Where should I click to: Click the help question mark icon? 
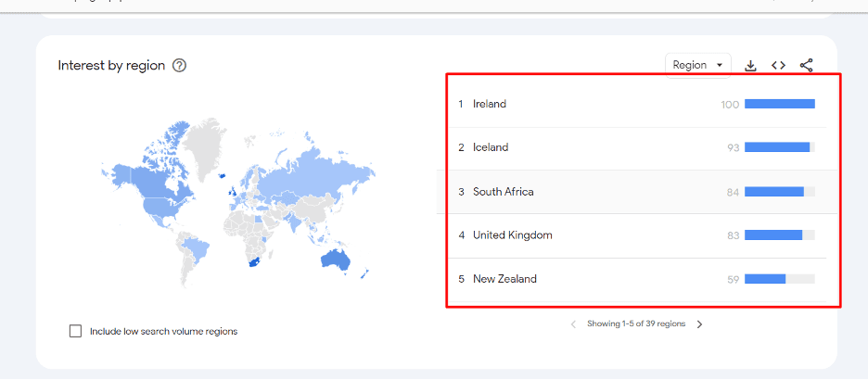click(x=179, y=66)
